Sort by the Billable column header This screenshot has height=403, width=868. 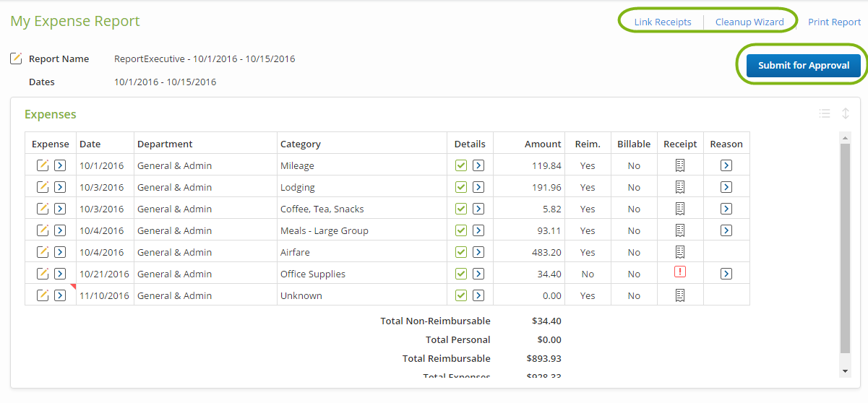[x=634, y=144]
